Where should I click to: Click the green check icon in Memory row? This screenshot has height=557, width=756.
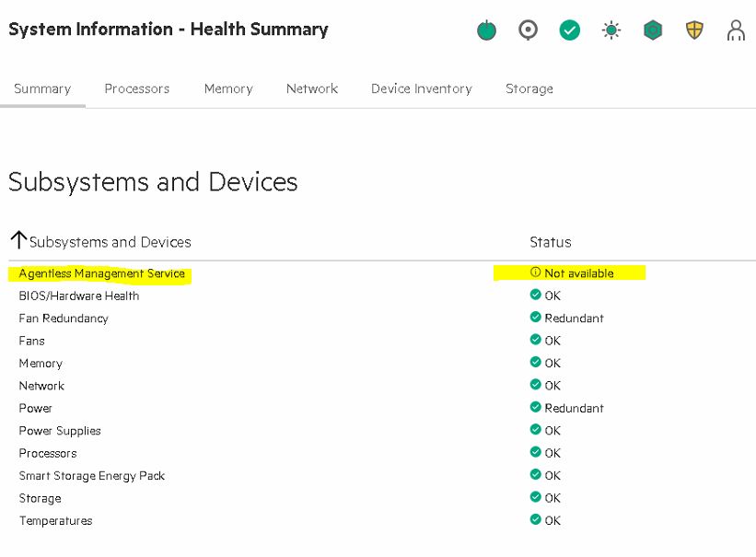535,362
